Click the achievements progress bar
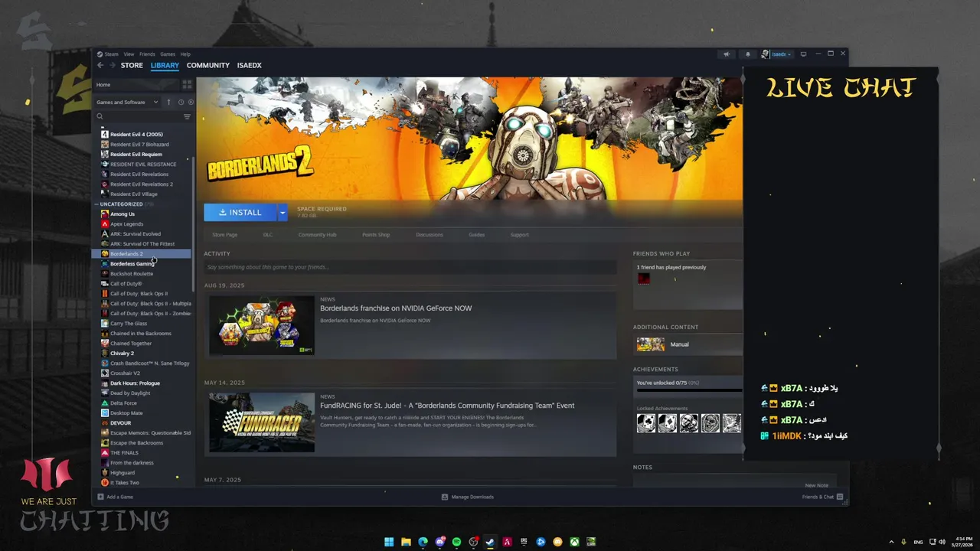 (x=689, y=390)
